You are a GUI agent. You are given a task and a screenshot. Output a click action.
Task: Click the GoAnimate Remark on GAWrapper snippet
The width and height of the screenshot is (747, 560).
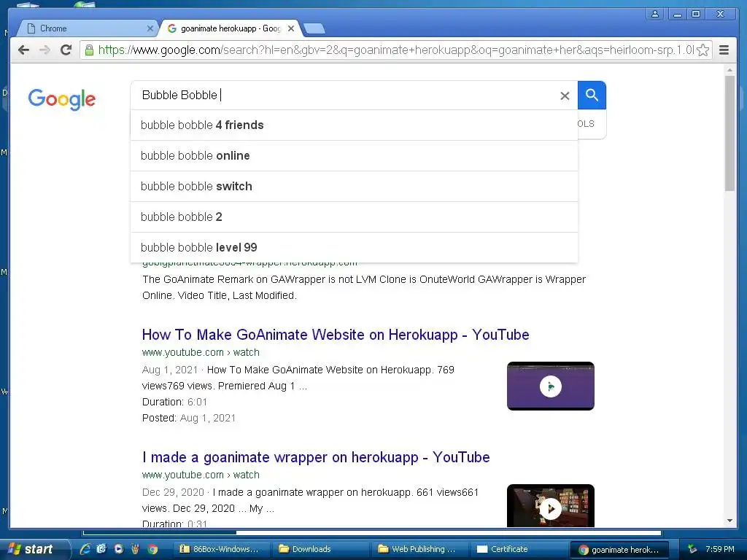(x=364, y=287)
